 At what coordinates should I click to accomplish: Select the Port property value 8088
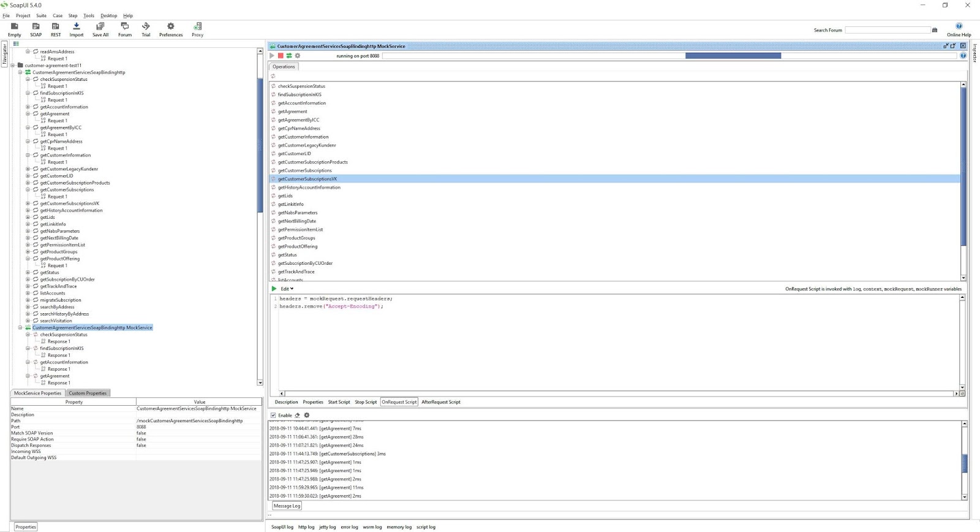click(199, 427)
